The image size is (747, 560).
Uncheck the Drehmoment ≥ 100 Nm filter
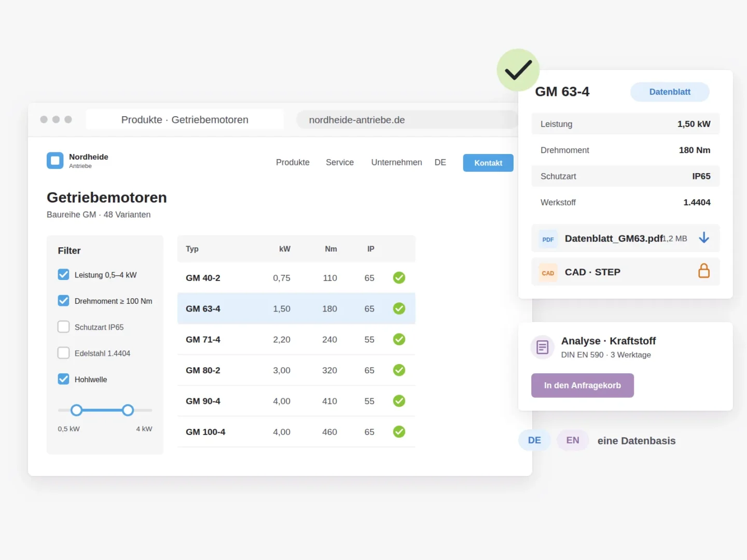pyautogui.click(x=63, y=301)
